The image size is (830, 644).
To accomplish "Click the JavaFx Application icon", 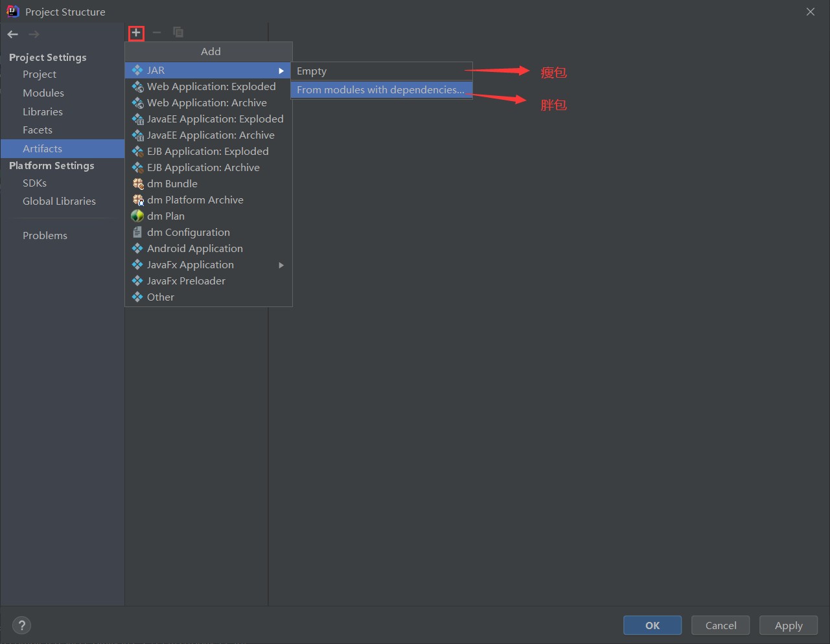I will coord(137,265).
